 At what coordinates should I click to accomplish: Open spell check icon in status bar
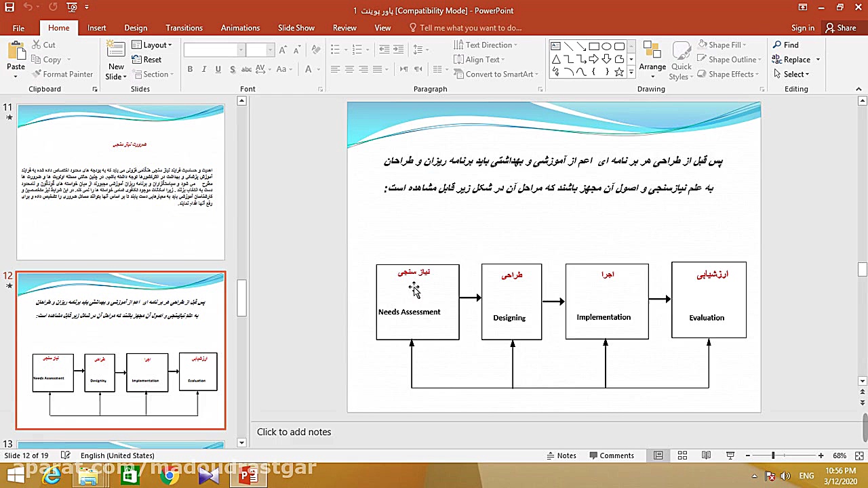tap(65, 455)
